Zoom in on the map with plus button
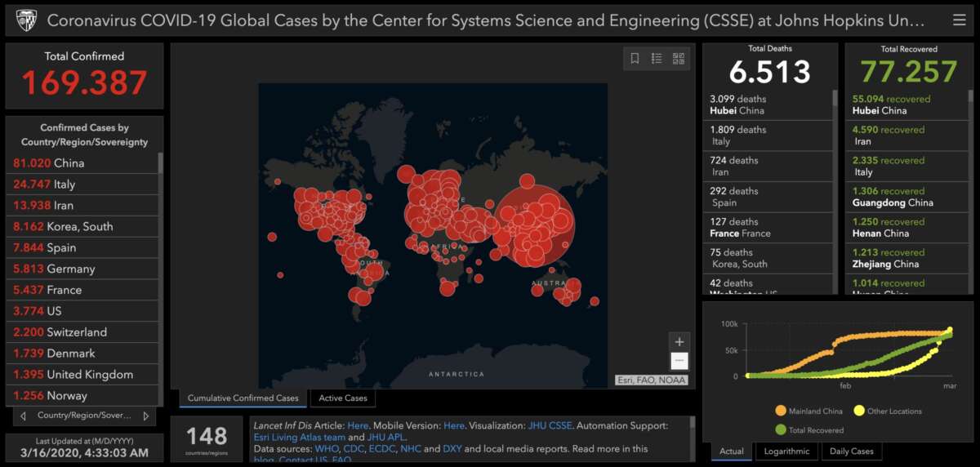Image resolution: width=980 pixels, height=467 pixels. click(x=679, y=342)
